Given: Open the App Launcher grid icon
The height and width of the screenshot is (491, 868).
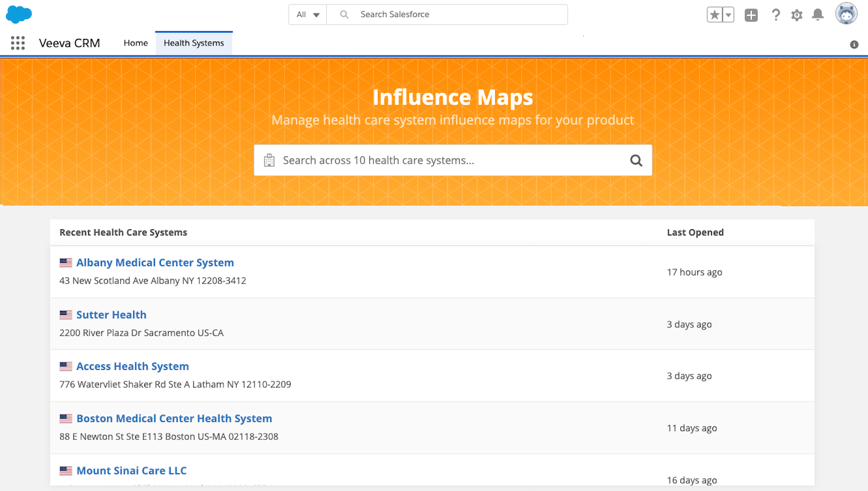Looking at the screenshot, I should click(18, 43).
